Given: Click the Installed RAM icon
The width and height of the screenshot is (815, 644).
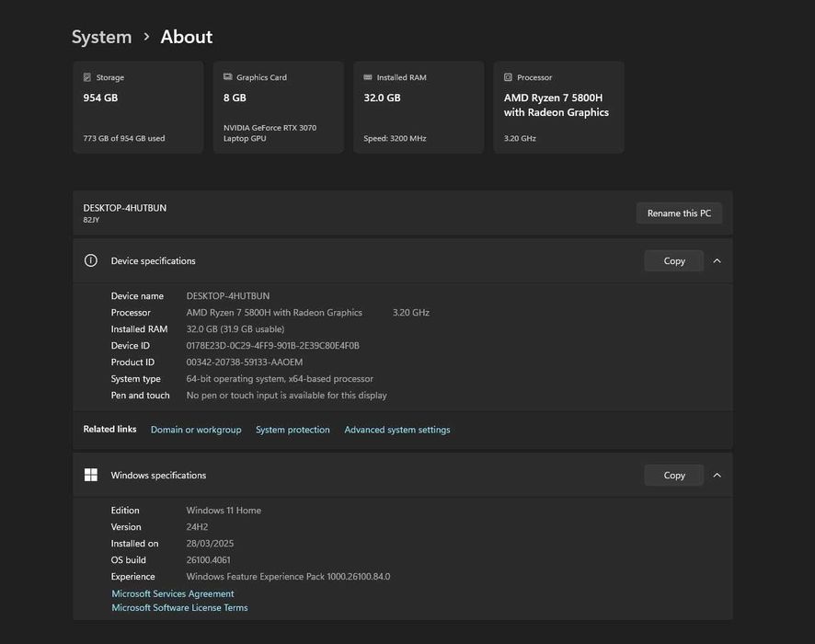Looking at the screenshot, I should click(x=368, y=78).
